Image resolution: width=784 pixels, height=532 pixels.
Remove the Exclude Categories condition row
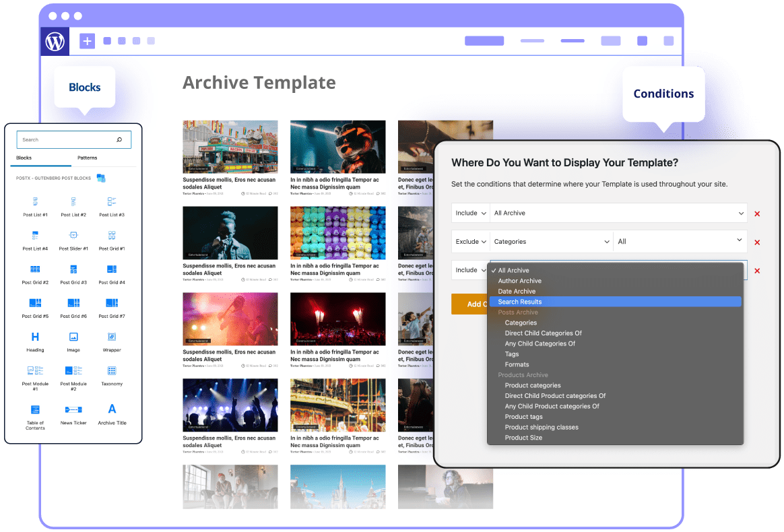pyautogui.click(x=757, y=242)
